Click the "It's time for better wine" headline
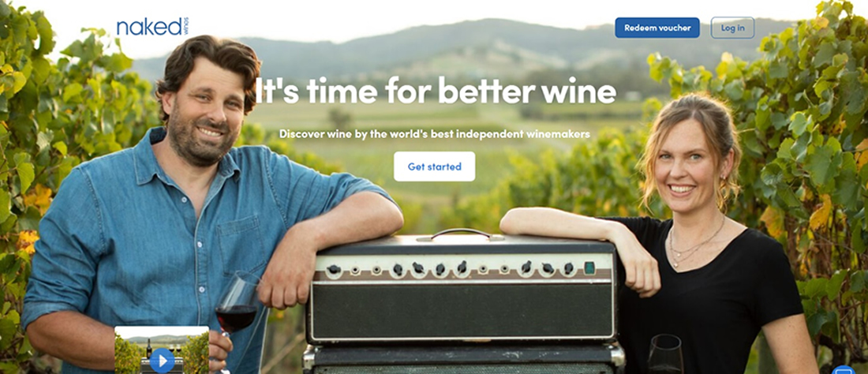 point(436,91)
